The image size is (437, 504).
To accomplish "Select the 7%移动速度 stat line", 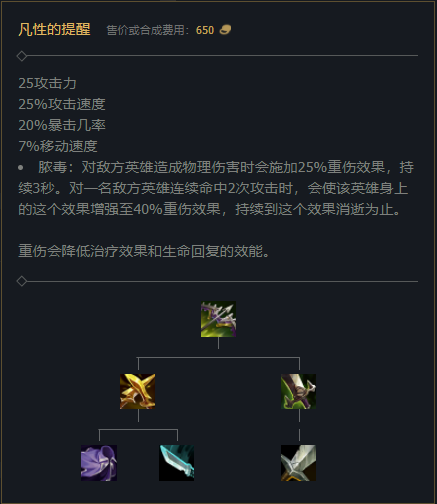I will 58,146.
